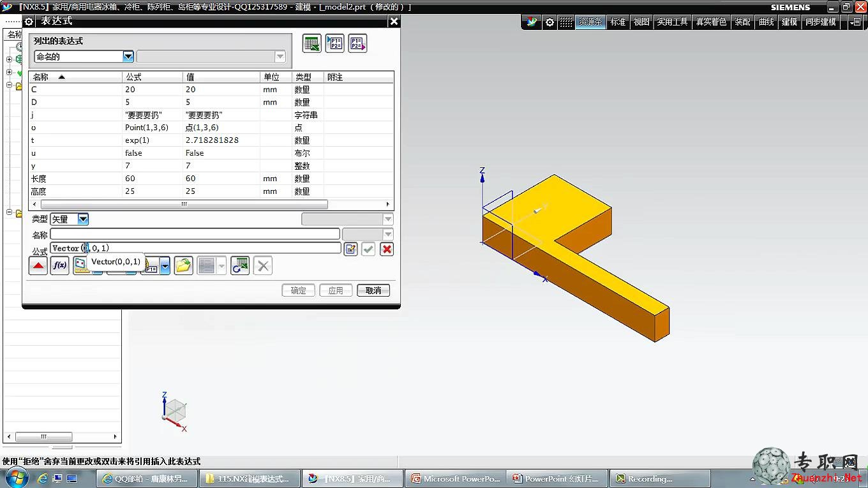Click the import expressions from file icon

(335, 43)
